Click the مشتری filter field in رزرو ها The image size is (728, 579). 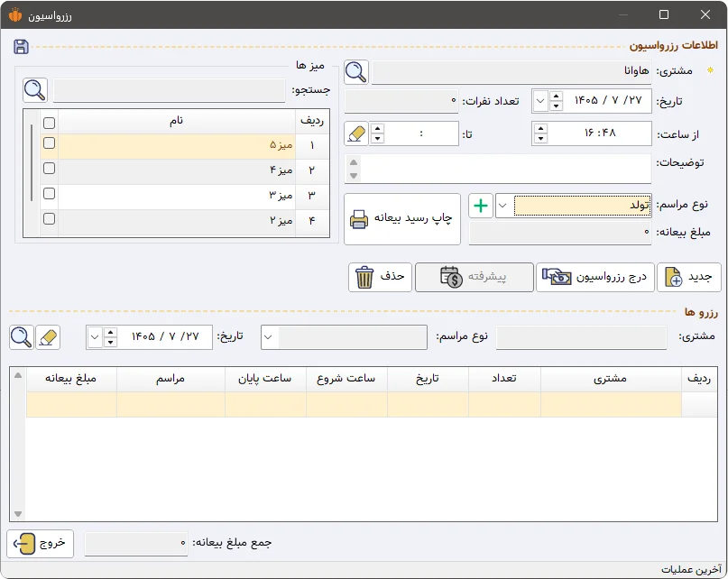coord(581,337)
